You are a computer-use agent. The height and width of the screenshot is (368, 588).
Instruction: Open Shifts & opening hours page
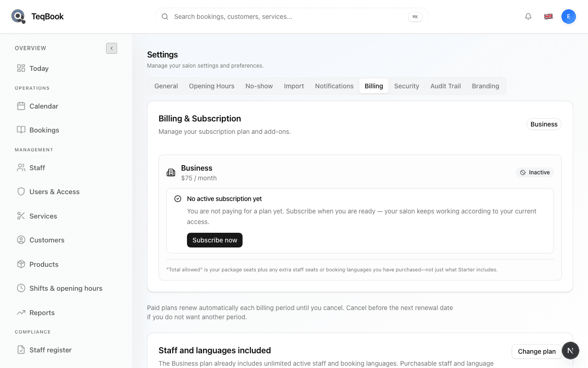coord(66,288)
